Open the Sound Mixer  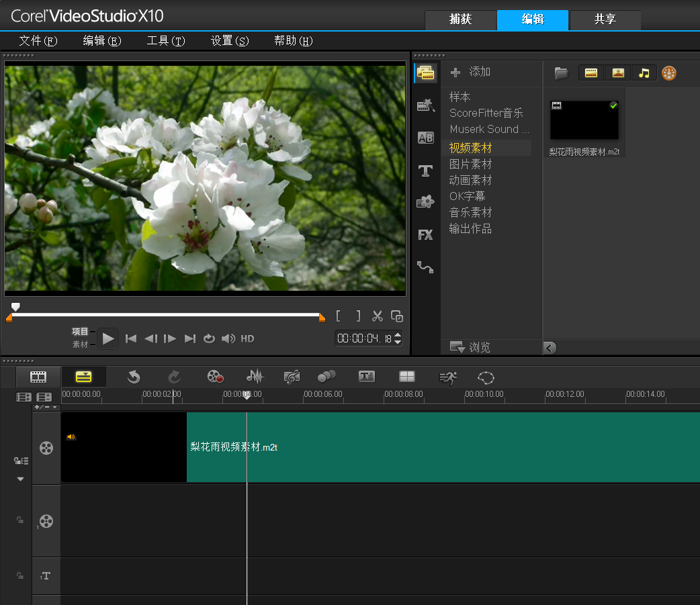255,377
